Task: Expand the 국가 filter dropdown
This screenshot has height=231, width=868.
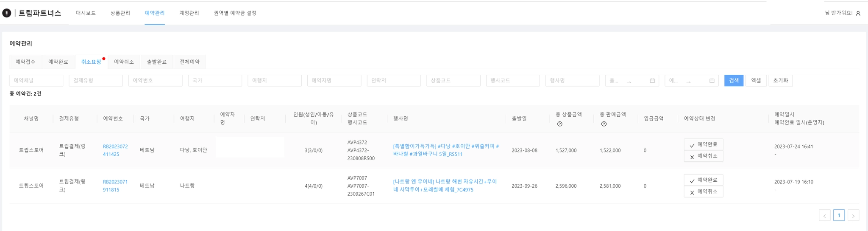Action: pyautogui.click(x=215, y=81)
